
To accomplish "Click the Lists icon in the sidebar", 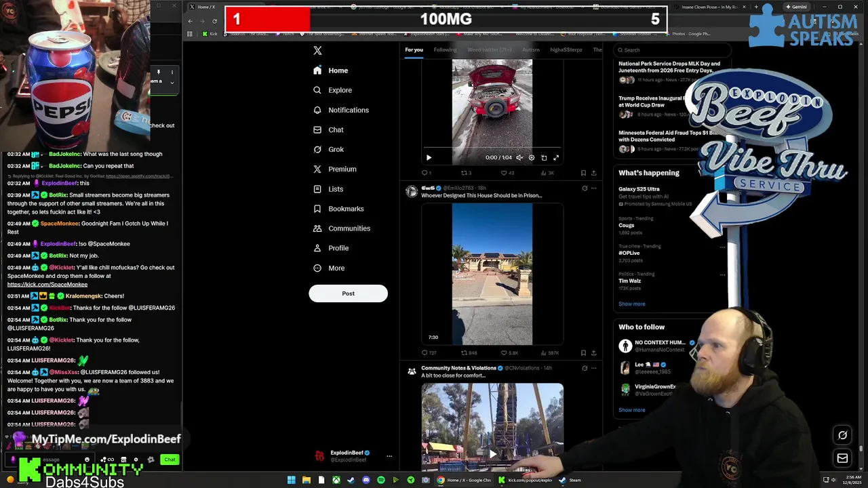I will [x=317, y=189].
